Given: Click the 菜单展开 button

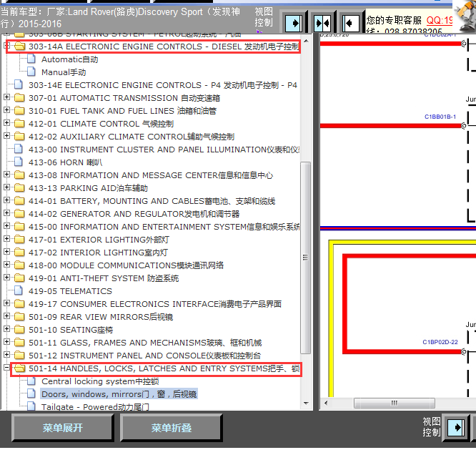Looking at the screenshot, I should coord(62,428).
